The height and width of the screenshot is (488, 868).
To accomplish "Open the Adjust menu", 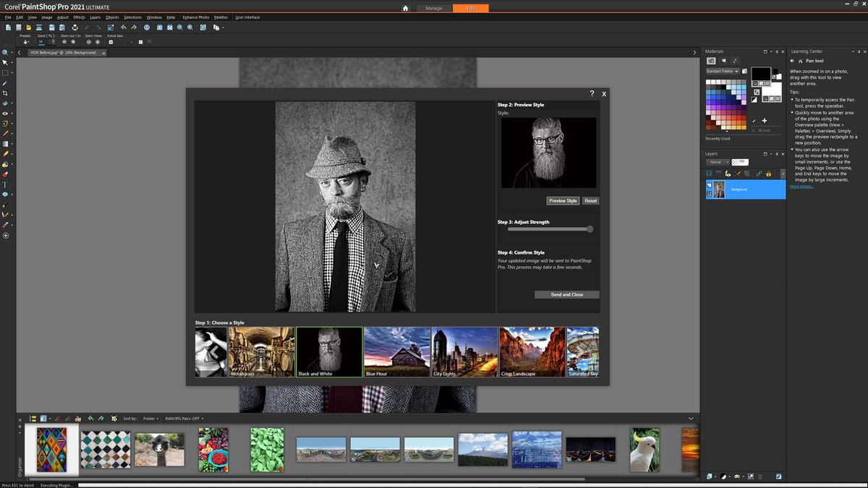I will [x=62, y=17].
